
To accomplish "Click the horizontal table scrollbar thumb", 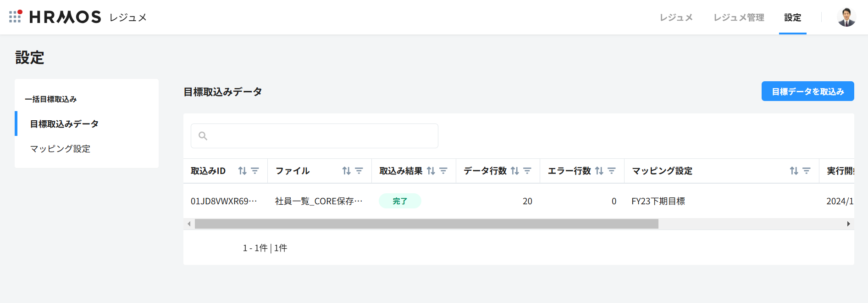I will (x=426, y=224).
